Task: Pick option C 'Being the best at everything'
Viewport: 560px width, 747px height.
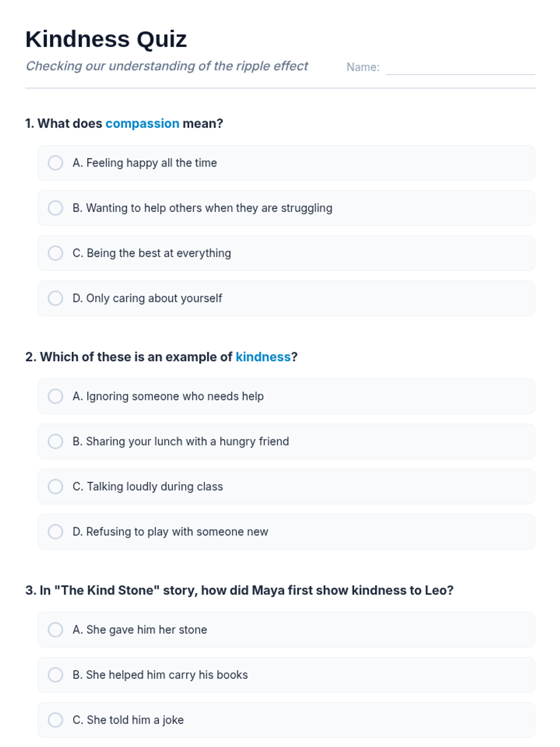Action: pyautogui.click(x=56, y=253)
